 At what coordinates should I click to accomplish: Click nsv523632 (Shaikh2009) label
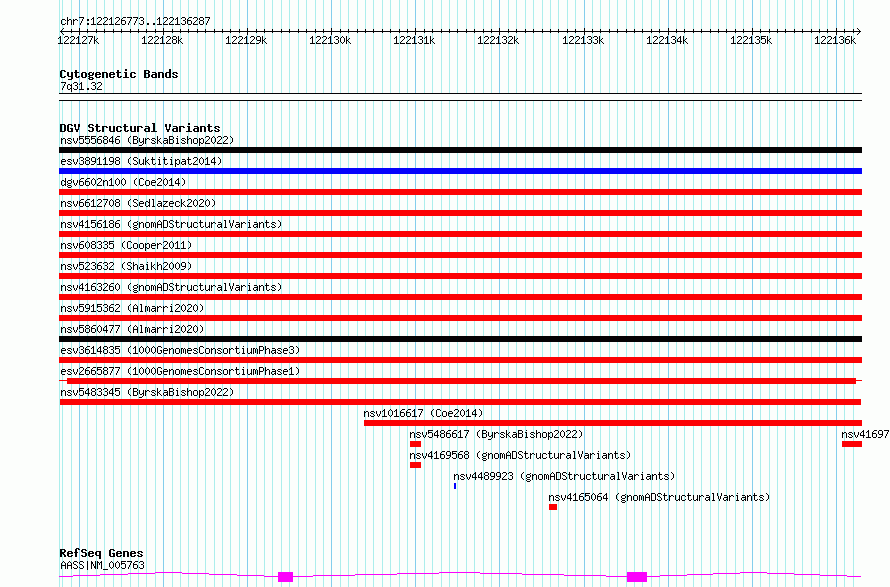coord(126,266)
